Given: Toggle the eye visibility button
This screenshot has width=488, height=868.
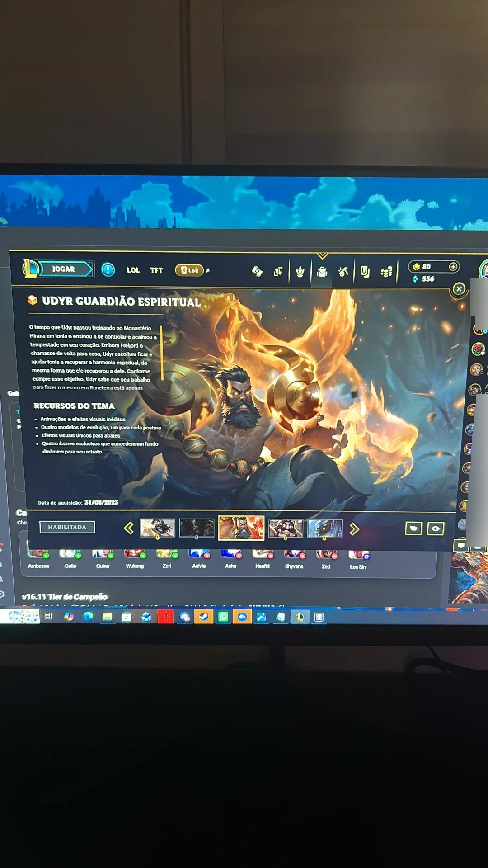Looking at the screenshot, I should (x=436, y=528).
